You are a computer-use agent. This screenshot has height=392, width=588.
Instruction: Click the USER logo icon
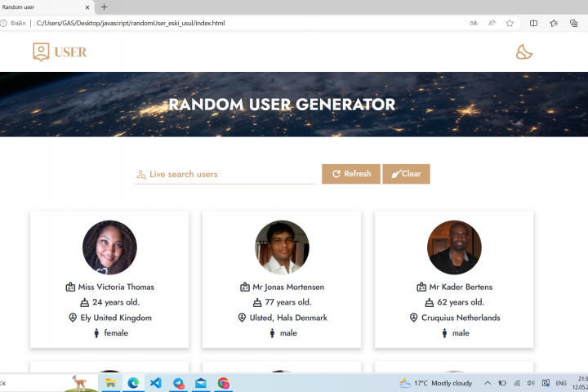coord(41,51)
